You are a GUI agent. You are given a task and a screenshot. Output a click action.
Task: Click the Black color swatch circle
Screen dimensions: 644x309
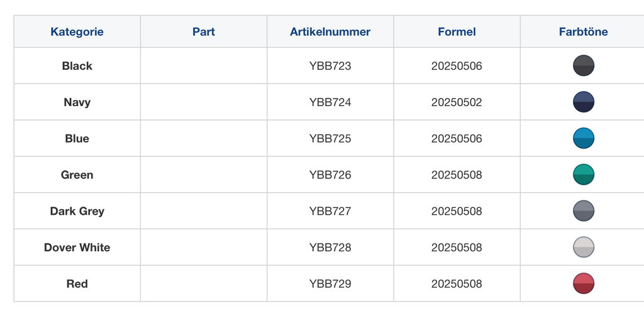tap(584, 66)
